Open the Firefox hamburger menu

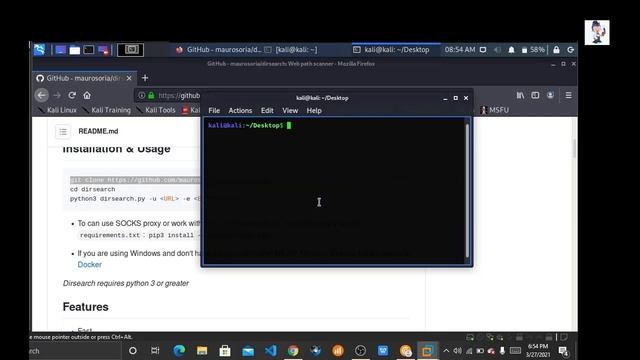pyautogui.click(x=569, y=96)
